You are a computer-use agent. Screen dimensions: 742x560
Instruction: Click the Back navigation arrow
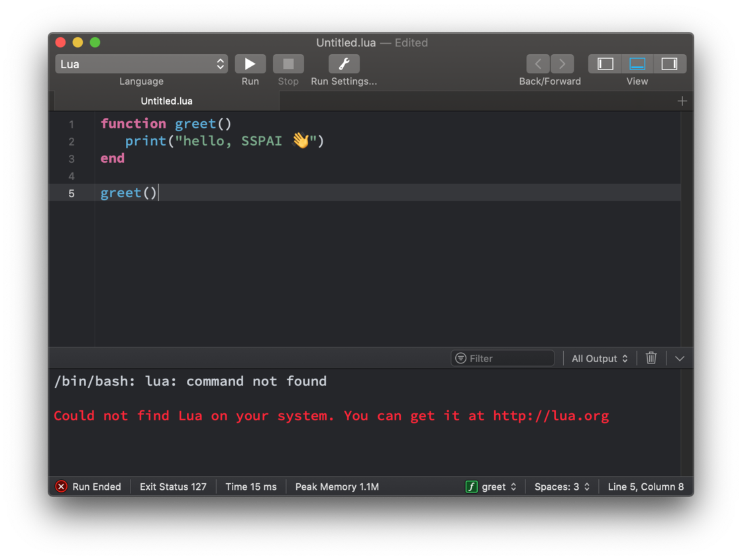point(538,64)
